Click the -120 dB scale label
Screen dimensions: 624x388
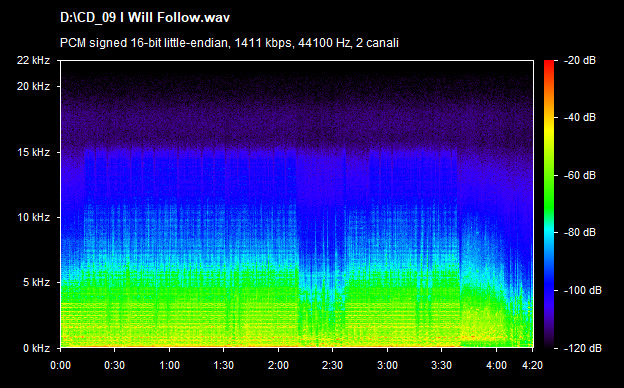click(x=583, y=348)
